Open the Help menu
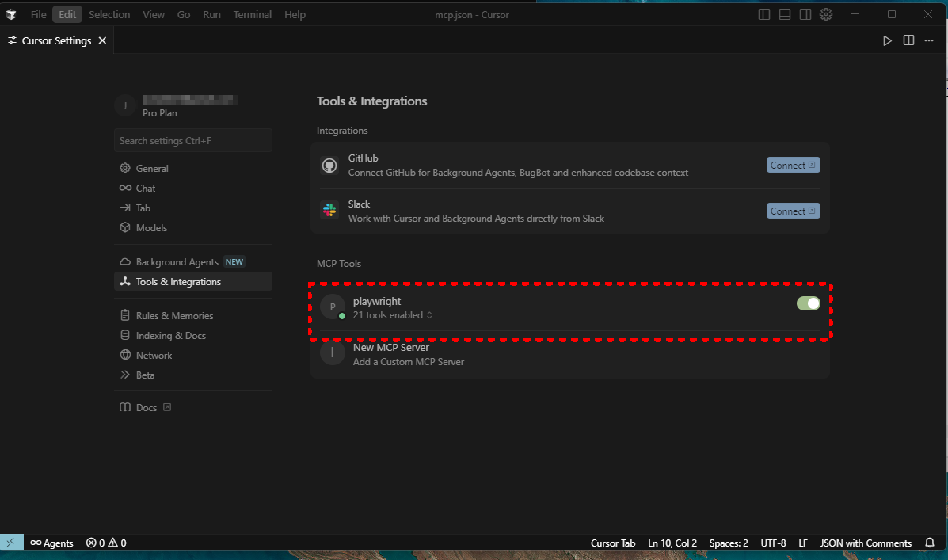 295,14
